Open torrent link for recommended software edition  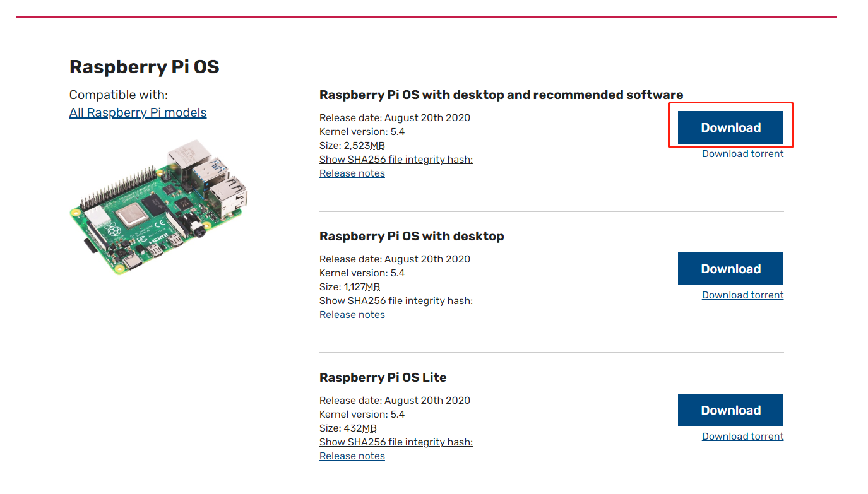pos(742,154)
